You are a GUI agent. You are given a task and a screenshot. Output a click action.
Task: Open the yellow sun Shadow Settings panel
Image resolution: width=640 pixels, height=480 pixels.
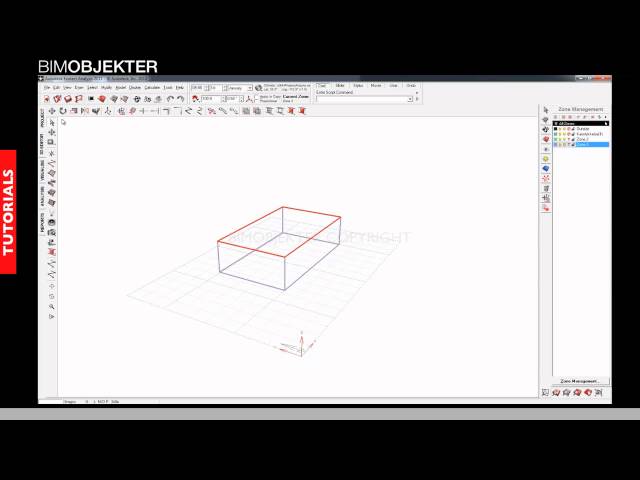[546, 159]
